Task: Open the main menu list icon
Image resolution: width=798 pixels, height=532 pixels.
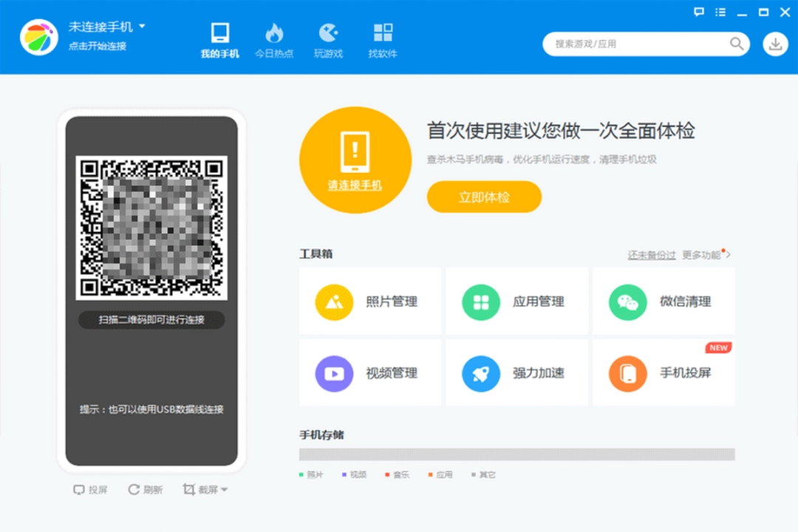Action: 720,12
